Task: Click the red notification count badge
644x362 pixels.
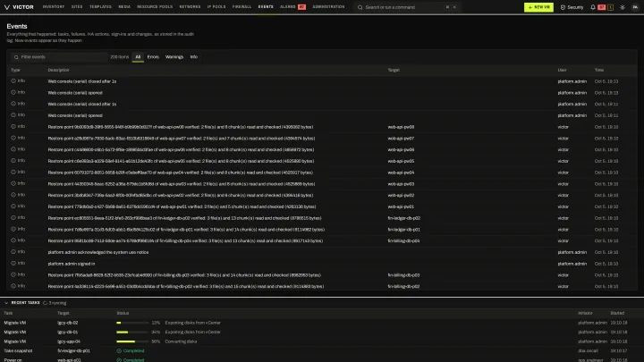Action: 601,7
